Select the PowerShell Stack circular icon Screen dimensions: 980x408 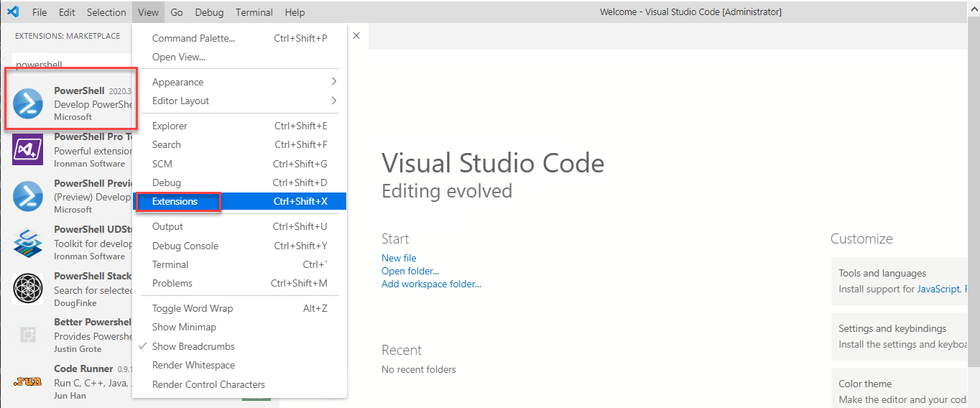[x=28, y=289]
